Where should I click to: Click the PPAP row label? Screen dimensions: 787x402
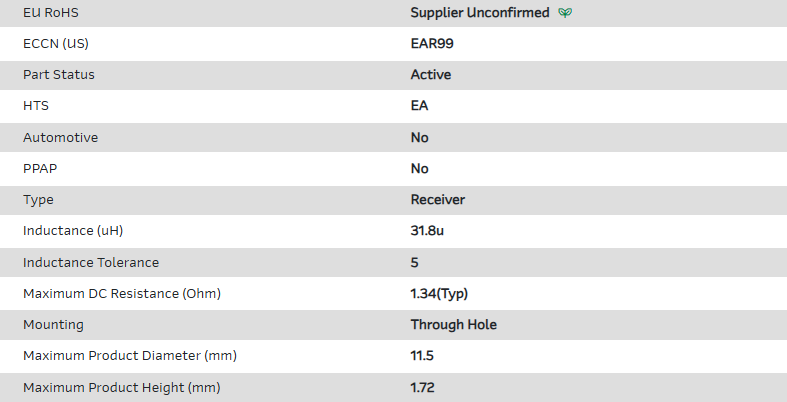pos(41,168)
